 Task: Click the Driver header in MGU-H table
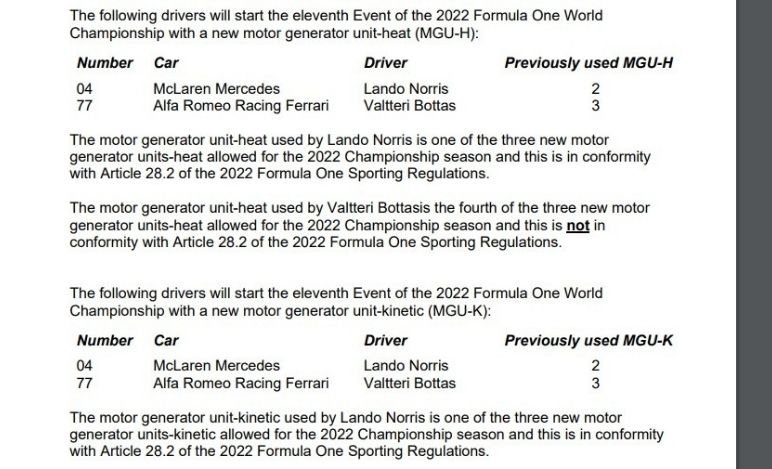pos(385,63)
